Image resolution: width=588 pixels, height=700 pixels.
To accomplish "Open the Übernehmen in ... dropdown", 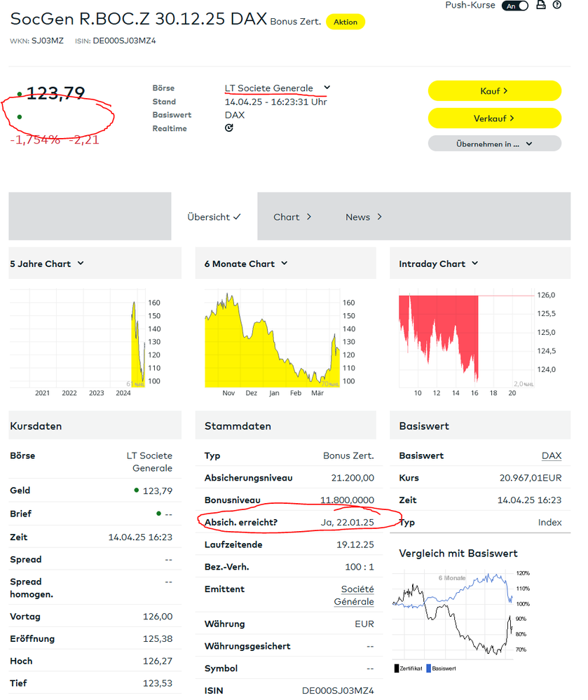I will 494,144.
